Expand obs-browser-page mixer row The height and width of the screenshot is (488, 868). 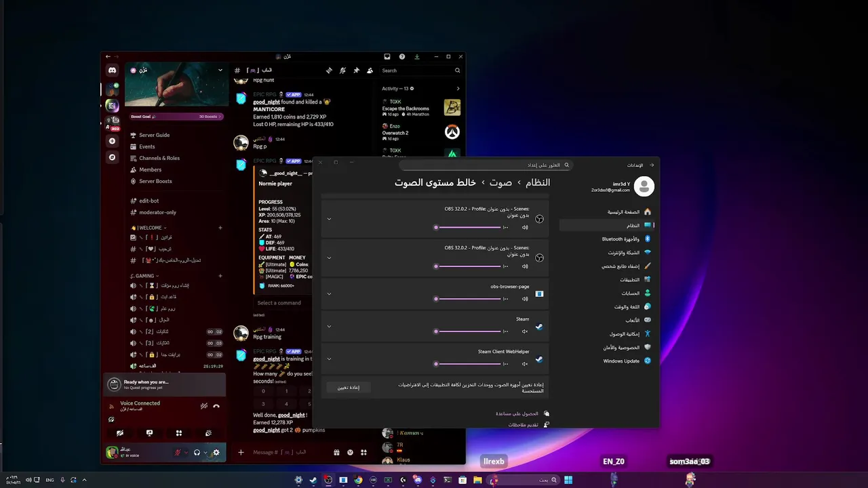click(x=329, y=294)
